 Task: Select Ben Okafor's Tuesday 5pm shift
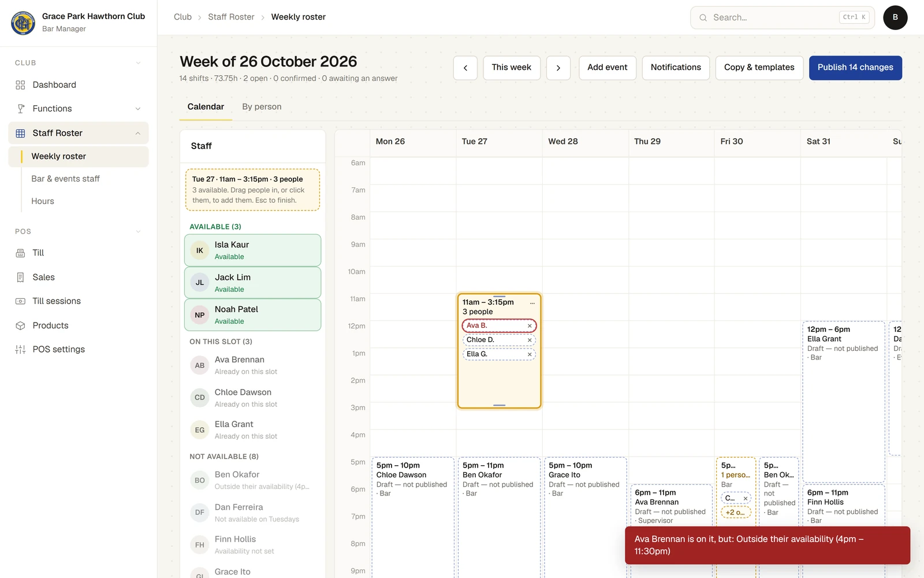click(499, 517)
